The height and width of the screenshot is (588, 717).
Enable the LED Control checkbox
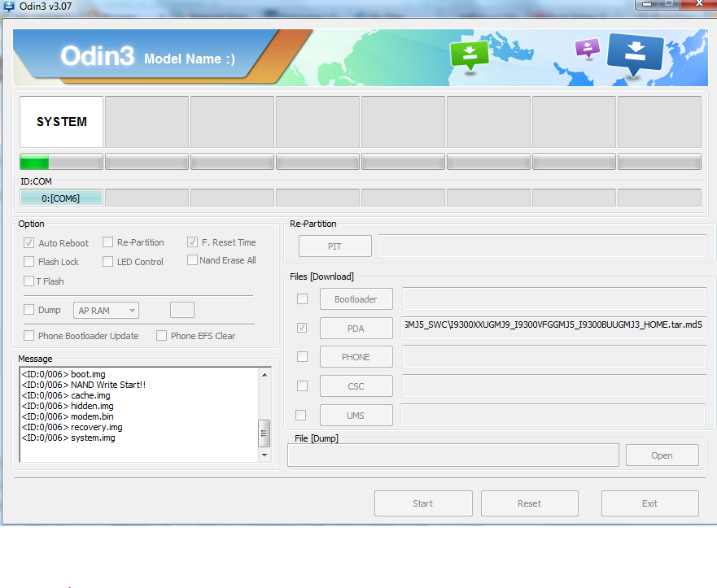coord(108,262)
